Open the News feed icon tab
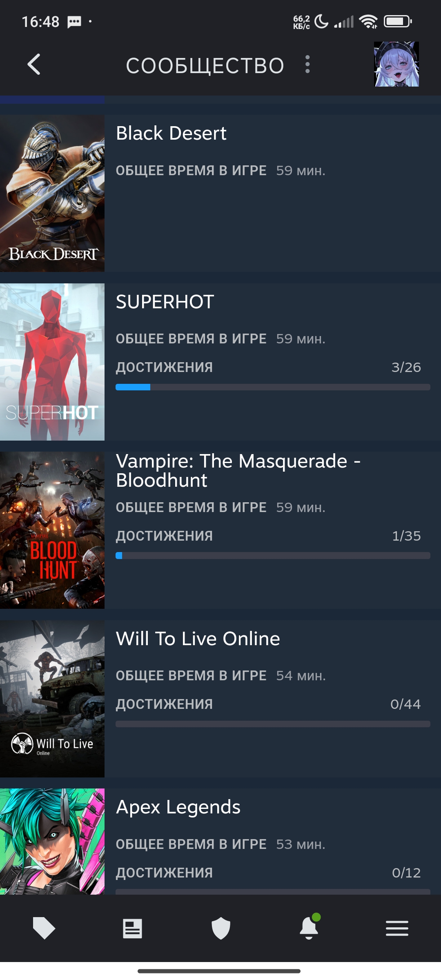This screenshot has height=980, width=441. point(132,929)
